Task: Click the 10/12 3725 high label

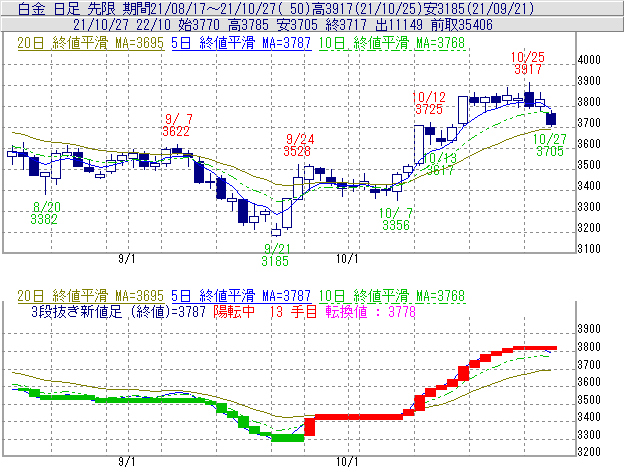Action: 429,103
